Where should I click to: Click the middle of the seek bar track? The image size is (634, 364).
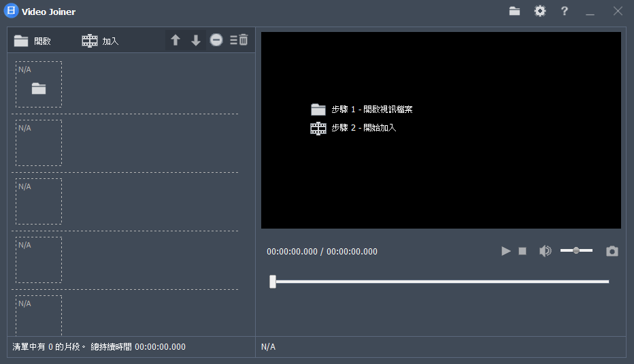(441, 282)
